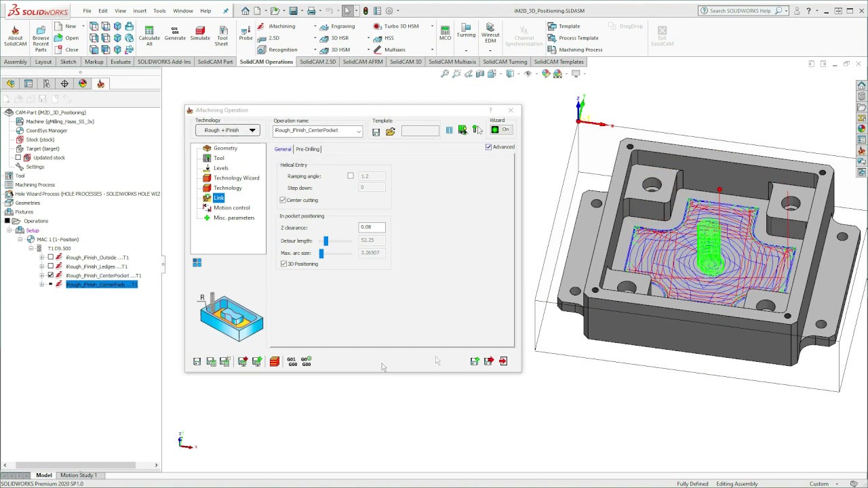Open the Insert menu
Image resolution: width=868 pixels, height=488 pixels.
[x=140, y=11]
